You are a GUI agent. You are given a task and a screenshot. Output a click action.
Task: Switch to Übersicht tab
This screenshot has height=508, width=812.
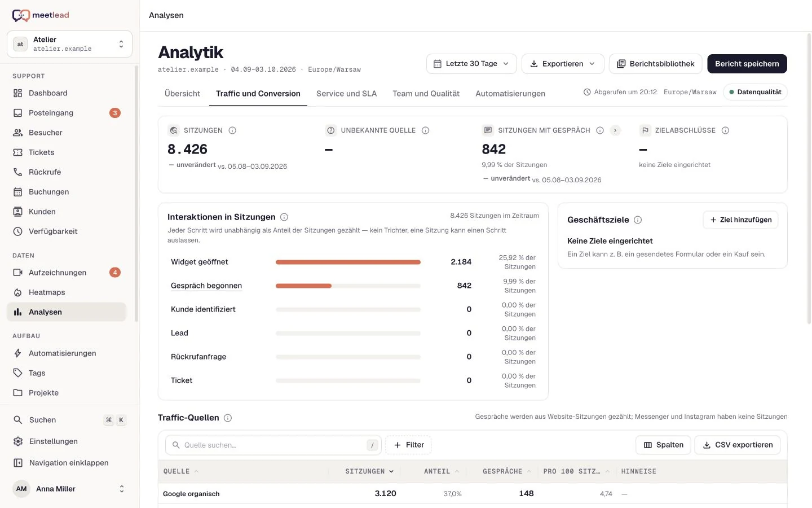tap(182, 94)
